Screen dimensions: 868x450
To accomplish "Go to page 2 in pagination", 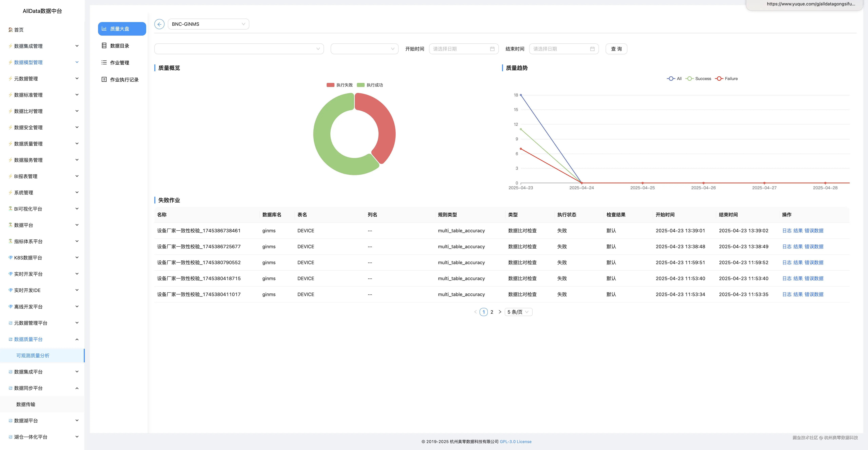I will (492, 312).
